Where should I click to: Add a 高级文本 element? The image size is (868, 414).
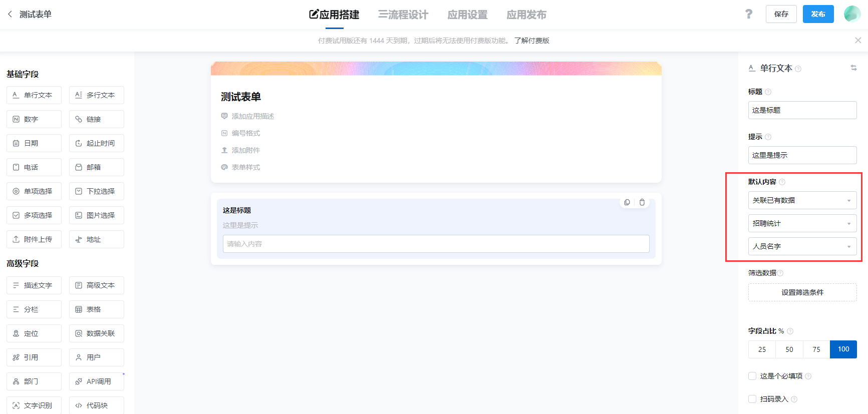(x=97, y=285)
